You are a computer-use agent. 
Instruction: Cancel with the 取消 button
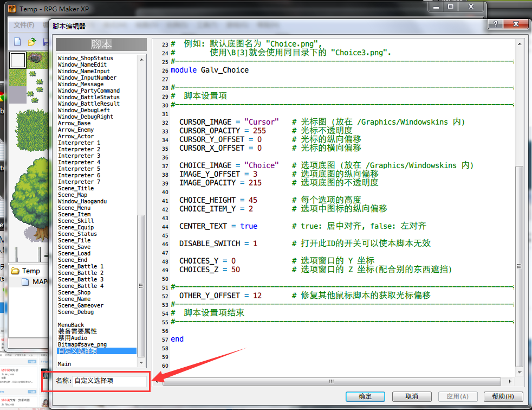coord(412,396)
